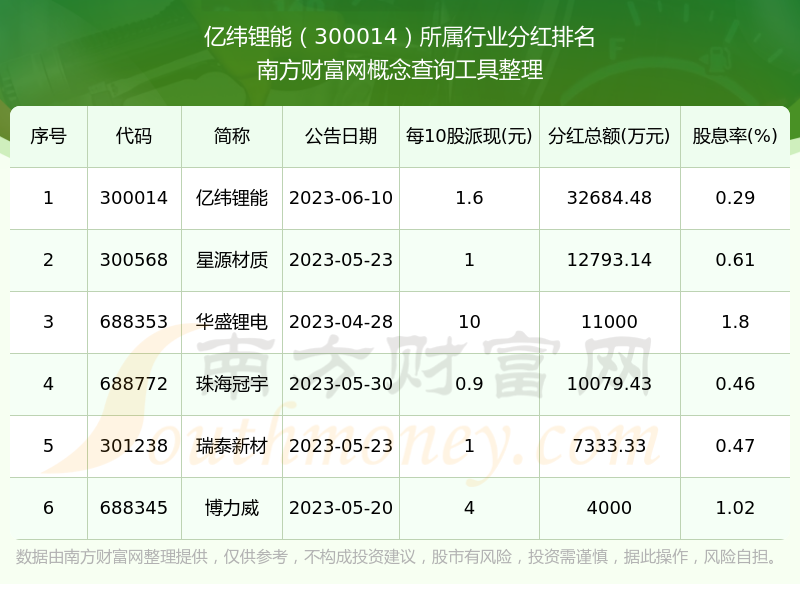
Task: Select the 瑞泰新材 name cell
Action: 232,446
